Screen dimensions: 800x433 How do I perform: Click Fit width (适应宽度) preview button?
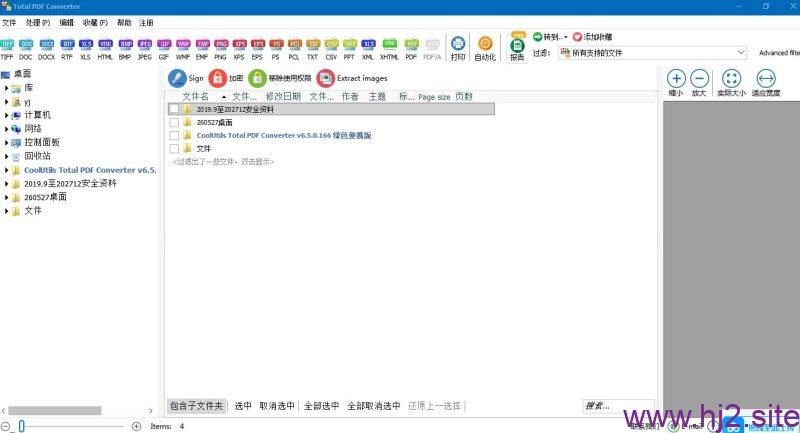tap(766, 83)
